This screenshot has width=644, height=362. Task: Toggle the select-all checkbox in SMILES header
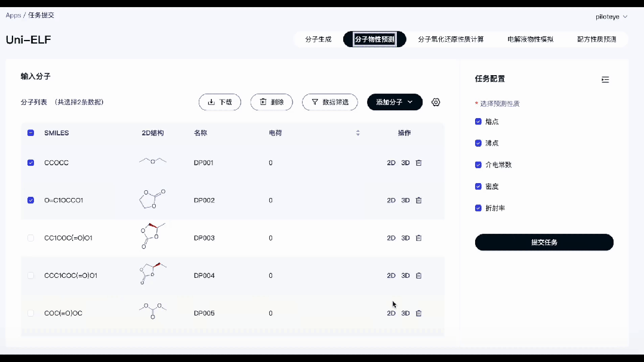[30, 133]
